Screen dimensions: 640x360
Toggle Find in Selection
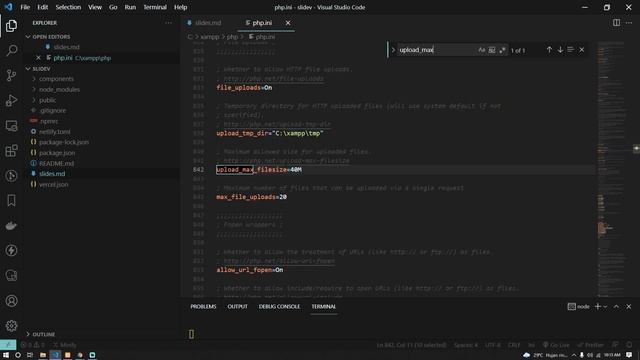[571, 50]
